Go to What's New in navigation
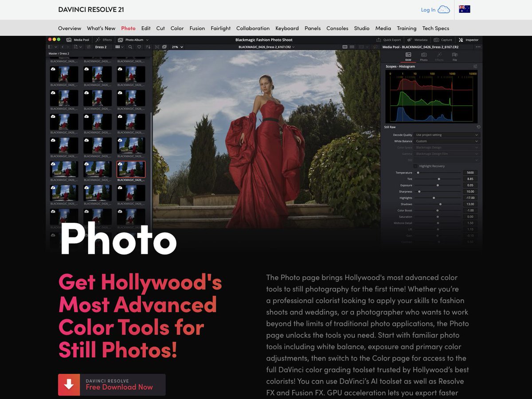Viewport: 532px width, 399px height. (101, 28)
